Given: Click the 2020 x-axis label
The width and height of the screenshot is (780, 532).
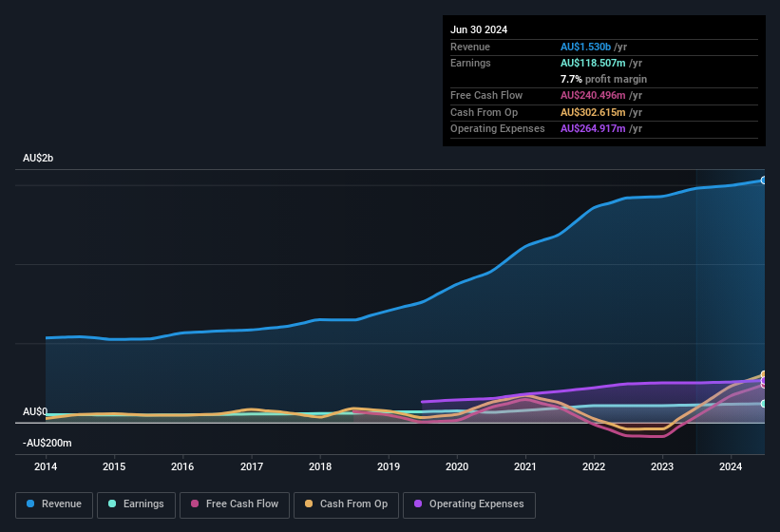Looking at the screenshot, I should point(457,466).
